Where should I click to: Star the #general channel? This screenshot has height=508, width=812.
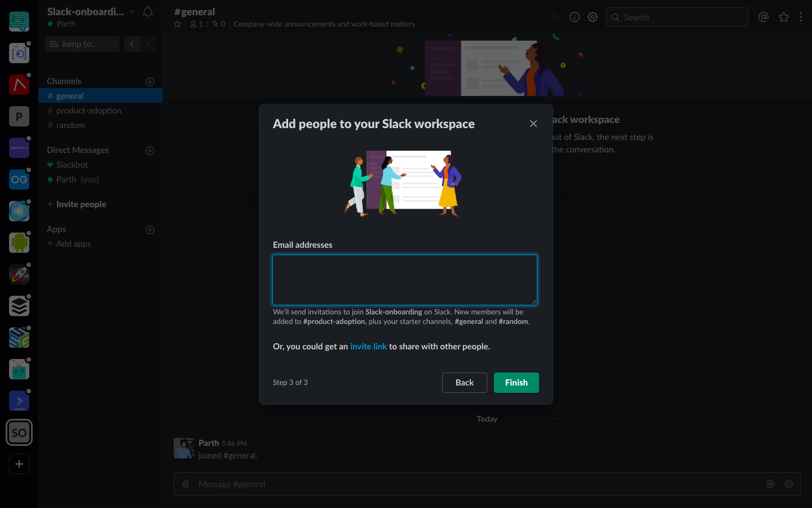(178, 24)
